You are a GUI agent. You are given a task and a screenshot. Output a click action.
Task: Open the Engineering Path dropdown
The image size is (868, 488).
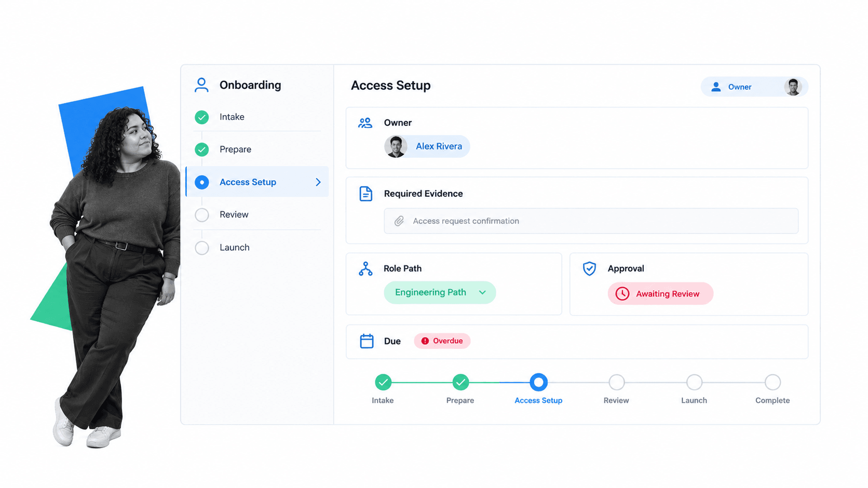(440, 293)
